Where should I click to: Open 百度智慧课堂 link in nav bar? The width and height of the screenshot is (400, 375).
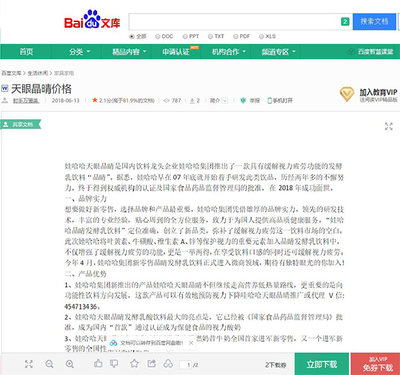[371, 52]
